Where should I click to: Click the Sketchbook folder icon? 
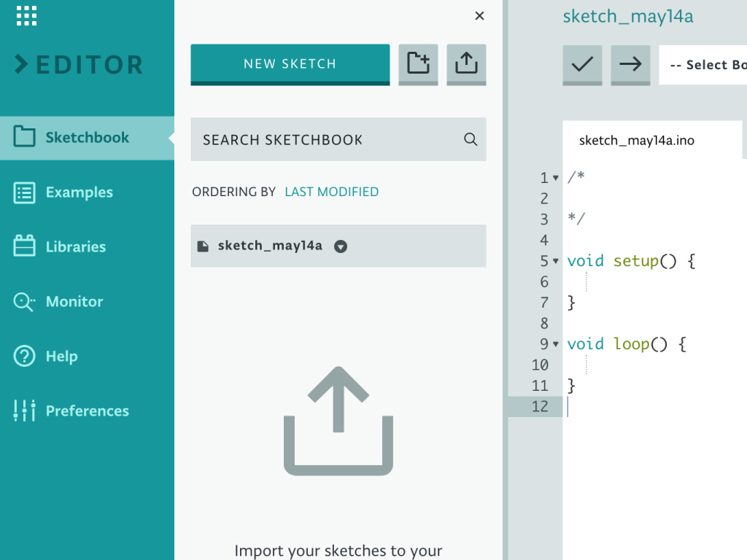coord(24,136)
